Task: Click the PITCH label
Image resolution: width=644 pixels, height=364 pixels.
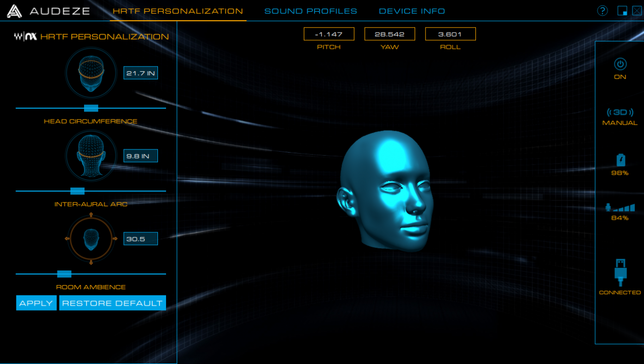Action: pos(329,47)
